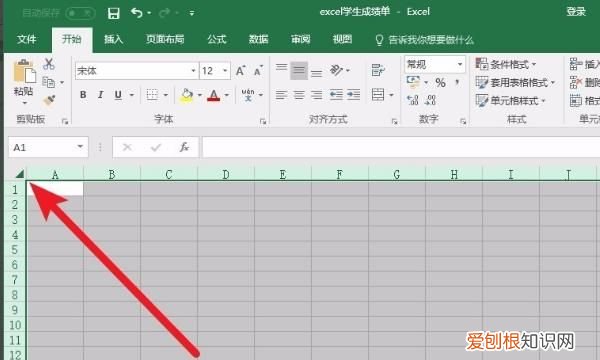This screenshot has width=600, height=360.
Task: Click the Center horizontally icon
Action: 299,94
